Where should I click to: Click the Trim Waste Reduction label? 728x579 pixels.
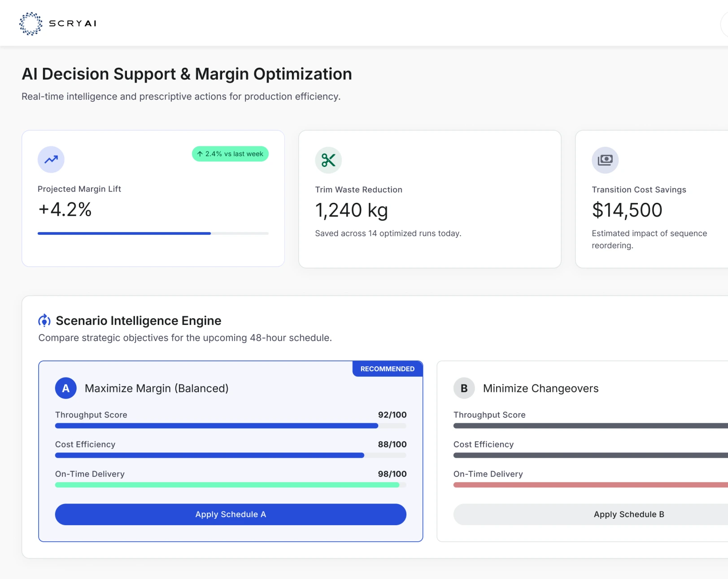coord(359,190)
